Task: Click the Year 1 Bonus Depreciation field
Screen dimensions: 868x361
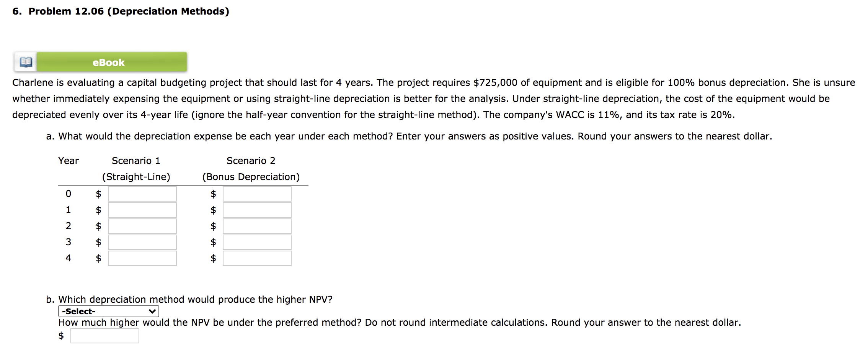Action: (256, 210)
